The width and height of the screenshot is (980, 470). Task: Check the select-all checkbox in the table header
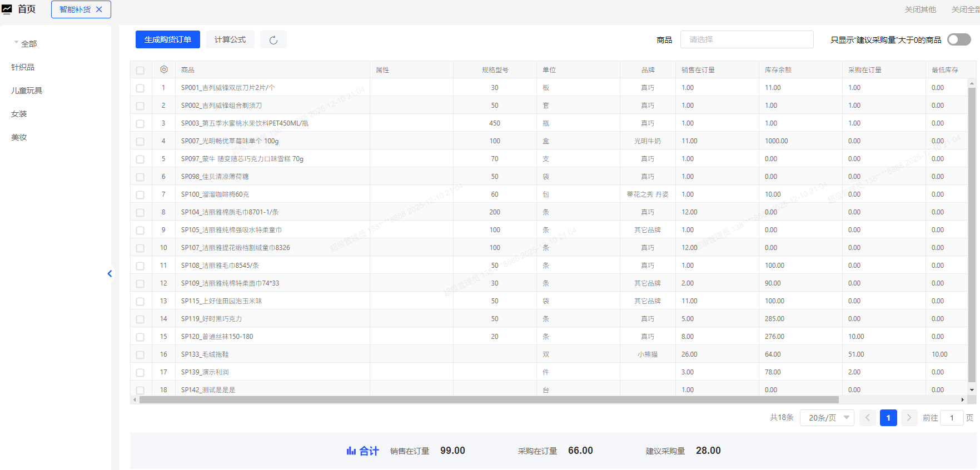[140, 71]
